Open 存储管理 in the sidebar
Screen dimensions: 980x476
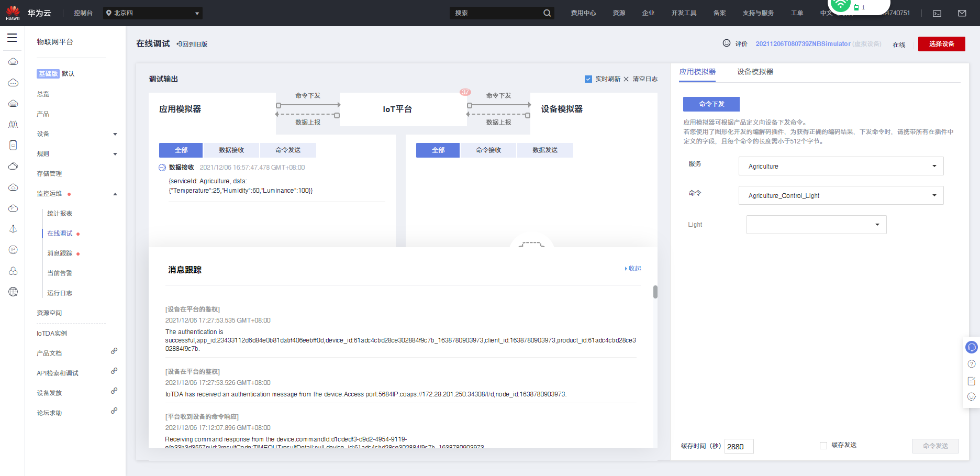pyautogui.click(x=49, y=174)
